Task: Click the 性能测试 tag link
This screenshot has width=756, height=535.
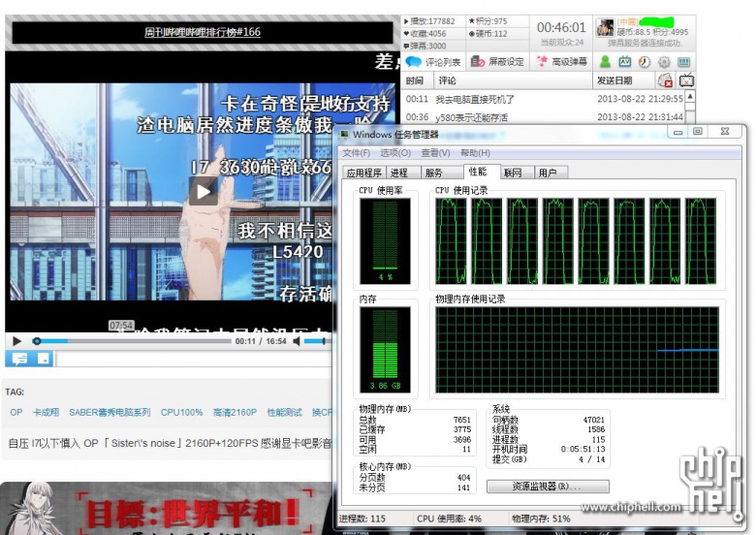Action: click(x=284, y=413)
